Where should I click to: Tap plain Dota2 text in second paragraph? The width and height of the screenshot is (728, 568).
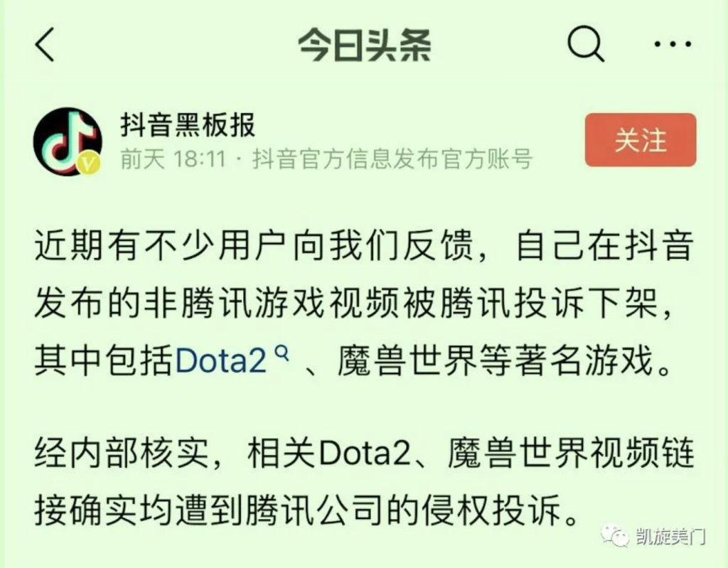coord(366,453)
